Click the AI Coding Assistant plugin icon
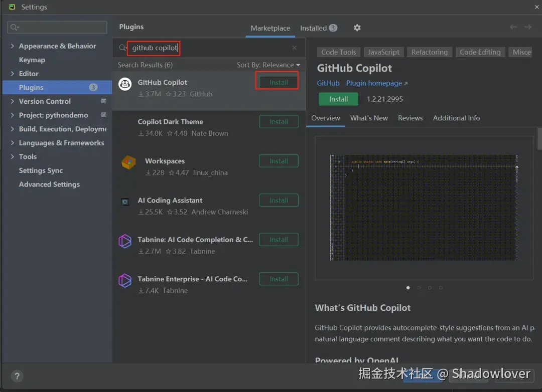The width and height of the screenshot is (542, 392). [125, 202]
